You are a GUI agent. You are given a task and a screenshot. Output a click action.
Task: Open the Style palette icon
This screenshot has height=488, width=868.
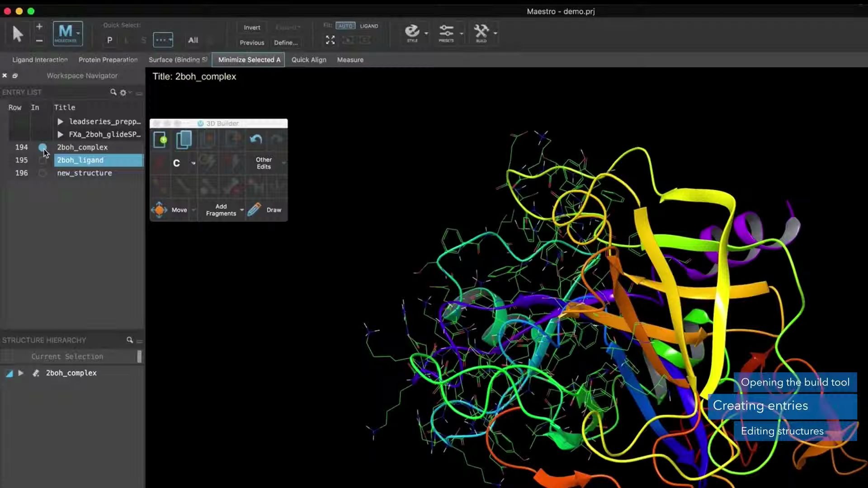[x=412, y=33]
